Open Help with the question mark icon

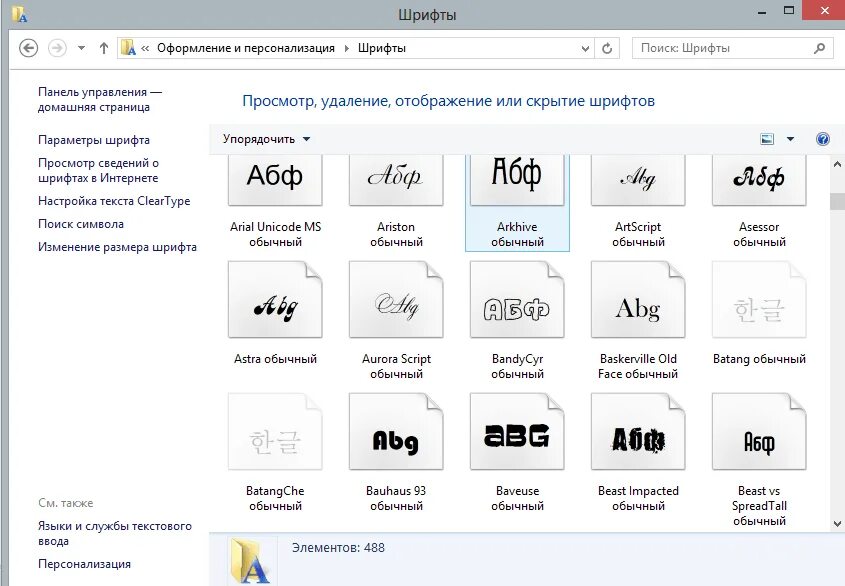tap(822, 139)
